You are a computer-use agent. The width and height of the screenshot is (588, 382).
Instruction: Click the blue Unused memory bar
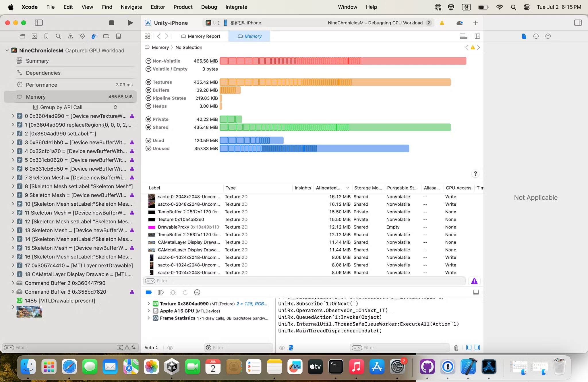coord(314,149)
